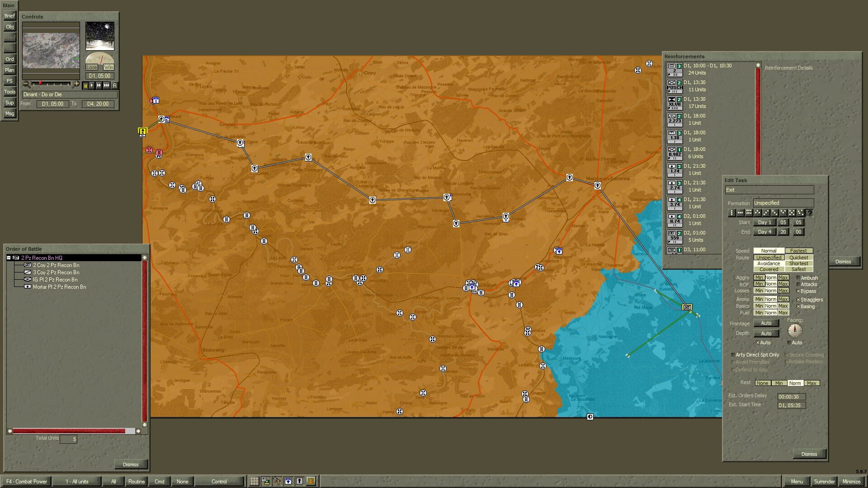Screen dimensions: 868x488
Task: Click the black exit arrow icon in toolbar
Action: [x=299, y=481]
